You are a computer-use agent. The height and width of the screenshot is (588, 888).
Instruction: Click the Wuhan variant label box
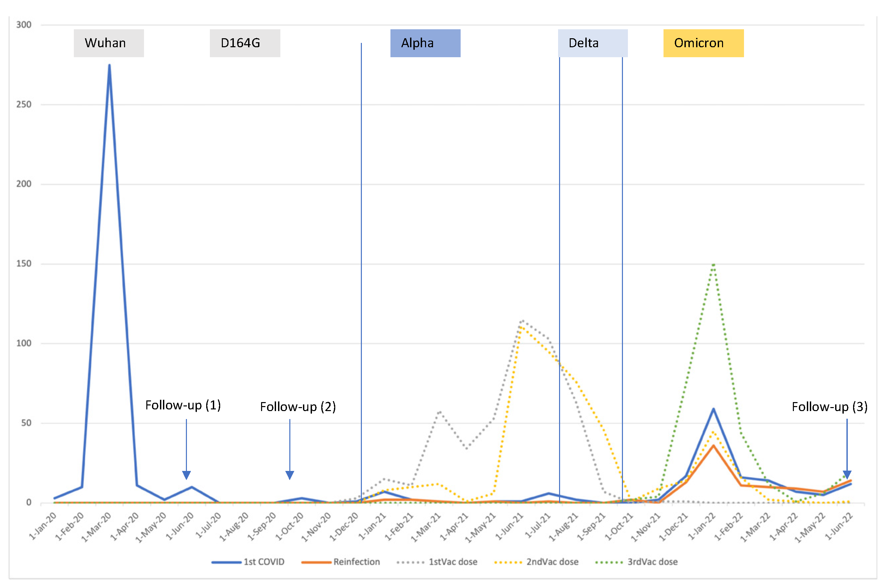pos(108,43)
